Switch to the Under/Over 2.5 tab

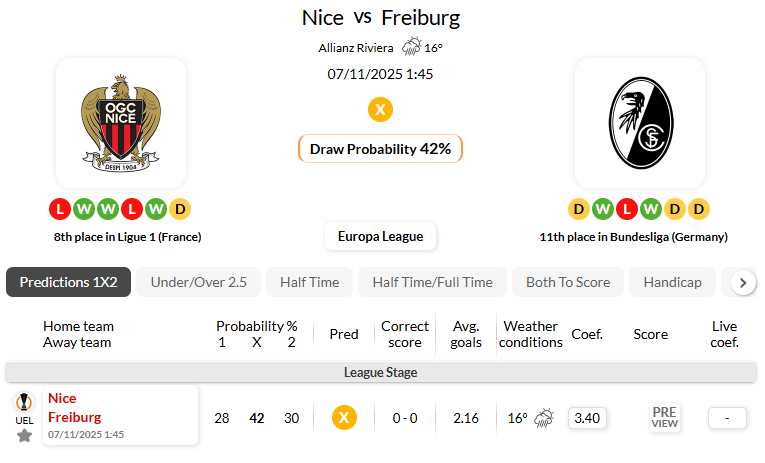(x=198, y=282)
